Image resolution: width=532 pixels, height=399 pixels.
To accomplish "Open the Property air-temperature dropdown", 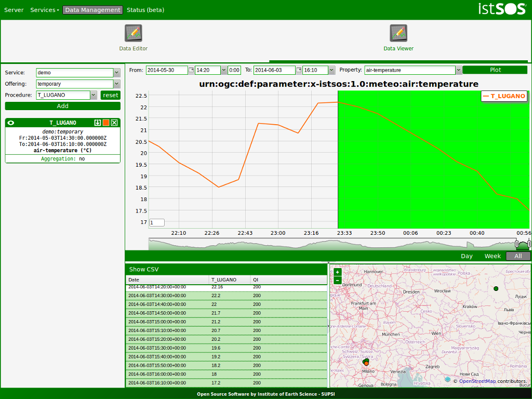I will [459, 70].
